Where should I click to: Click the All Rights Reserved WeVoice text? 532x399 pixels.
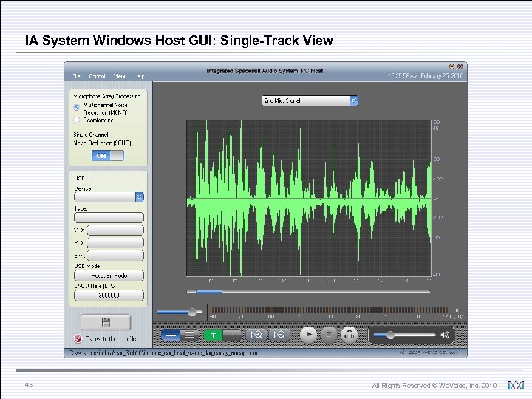434,386
